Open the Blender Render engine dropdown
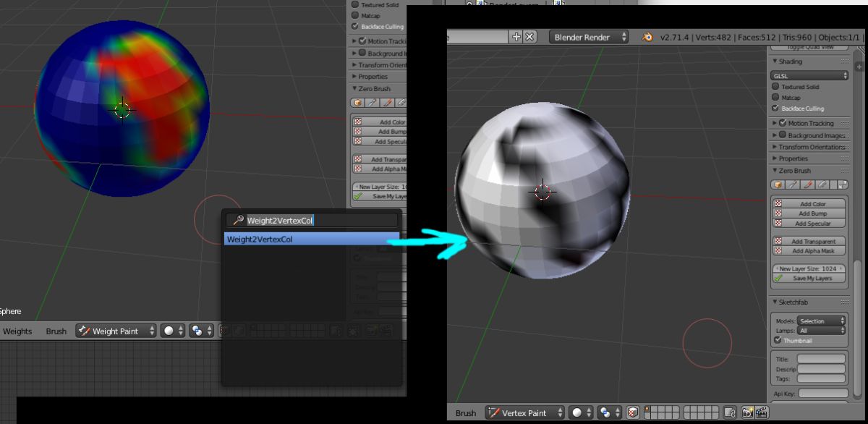The height and width of the screenshot is (424, 868). (589, 37)
